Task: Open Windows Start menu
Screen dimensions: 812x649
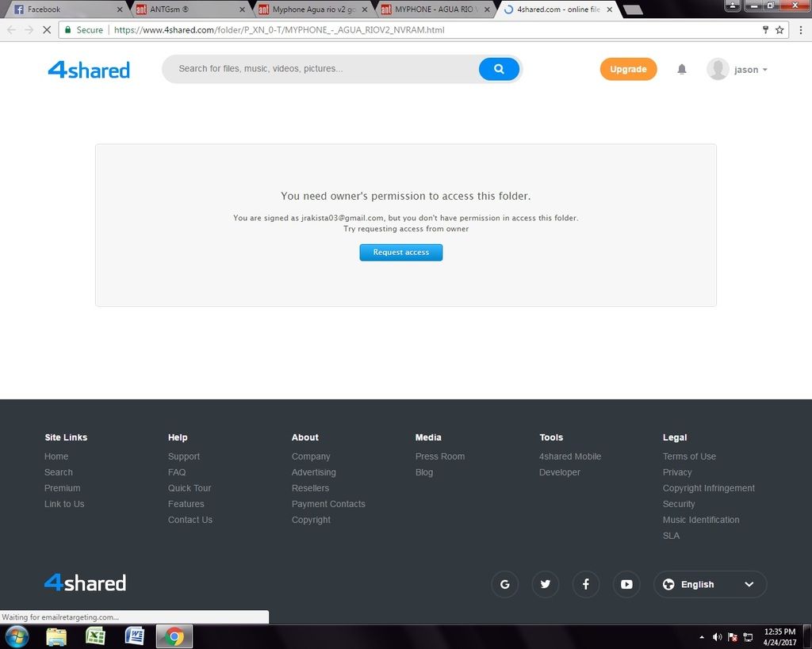Action: click(17, 636)
